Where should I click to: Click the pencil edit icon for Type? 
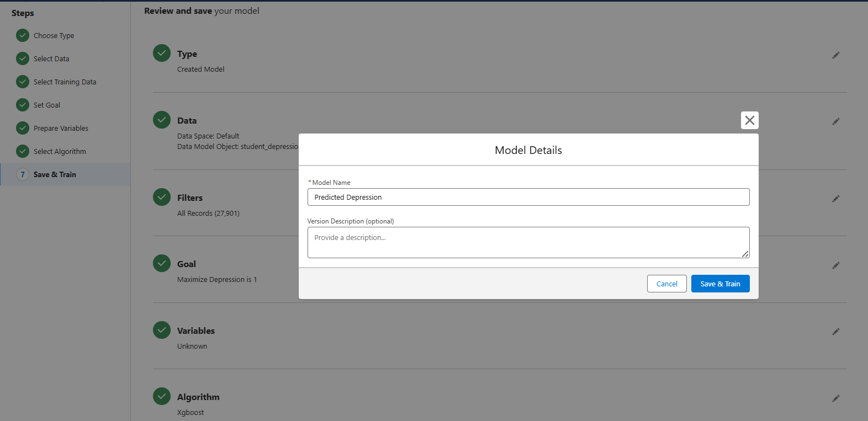click(835, 55)
